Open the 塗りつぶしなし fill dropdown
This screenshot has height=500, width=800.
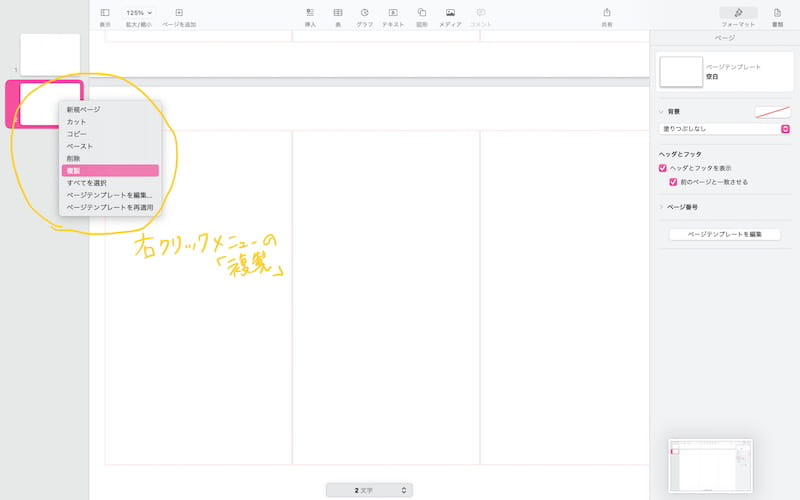click(725, 129)
